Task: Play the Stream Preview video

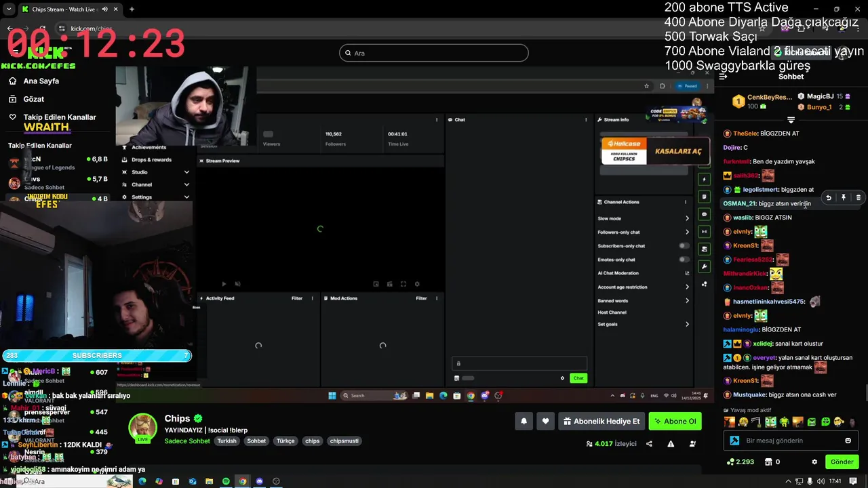Action: pyautogui.click(x=224, y=284)
